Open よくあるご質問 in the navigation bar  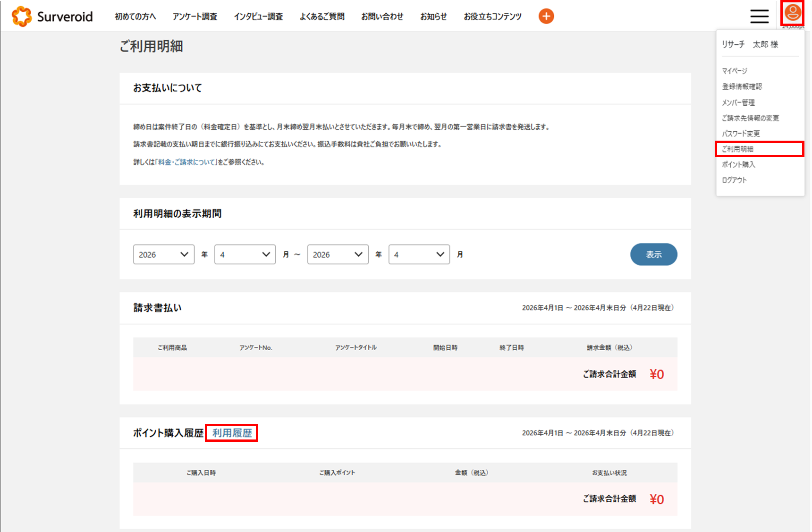tap(322, 17)
